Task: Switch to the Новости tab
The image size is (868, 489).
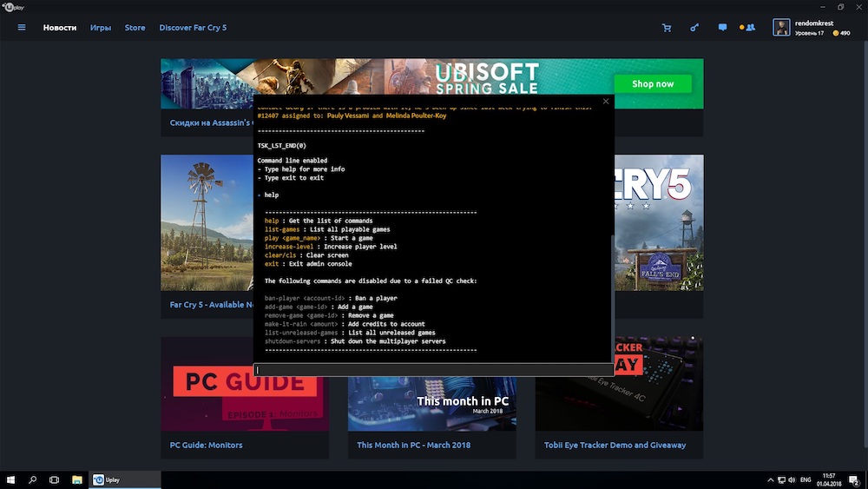Action: [x=60, y=27]
